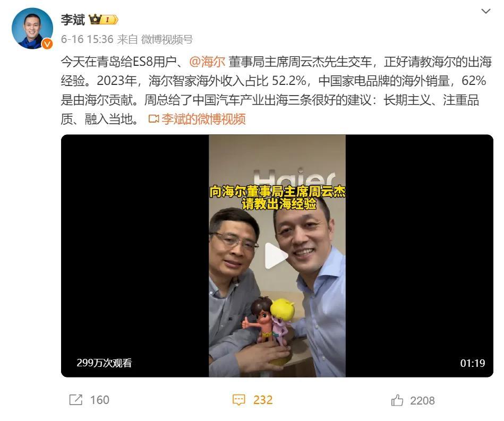Click the repost count 160
Screen dimensions: 504x421
[x=100, y=400]
